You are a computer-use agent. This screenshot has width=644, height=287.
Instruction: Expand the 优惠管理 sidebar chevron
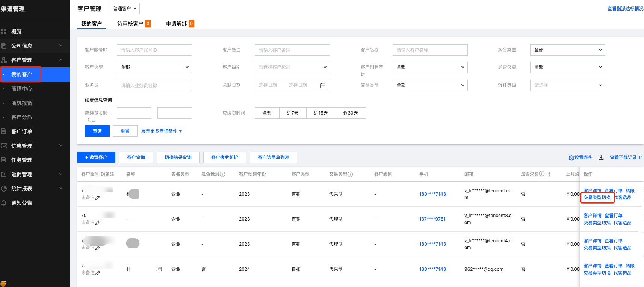[x=61, y=145]
